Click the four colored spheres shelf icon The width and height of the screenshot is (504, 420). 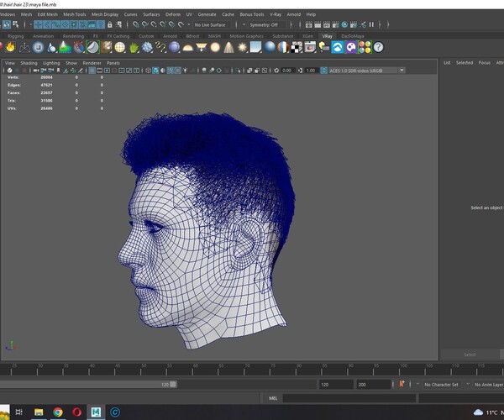pos(365,47)
